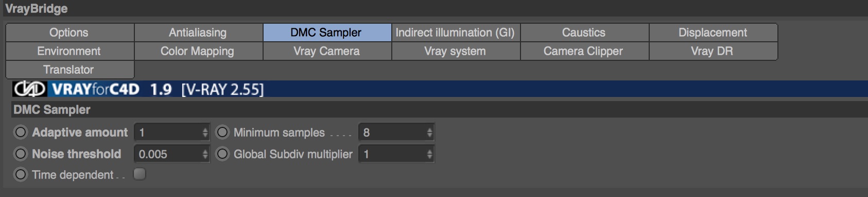Switch to the Antialiasing tab
The height and width of the screenshot is (197, 868).
[x=198, y=32]
